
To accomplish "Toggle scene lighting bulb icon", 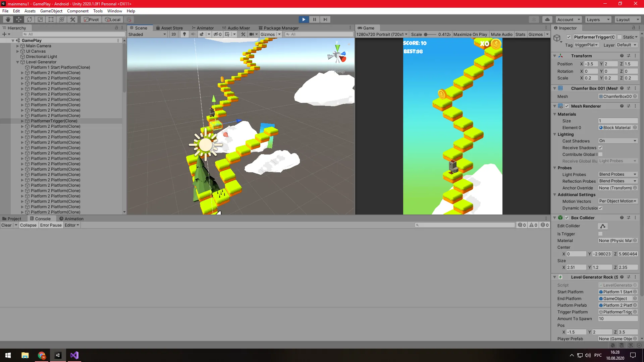I will (184, 34).
